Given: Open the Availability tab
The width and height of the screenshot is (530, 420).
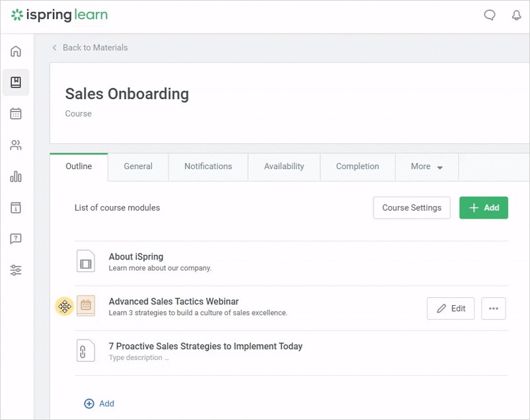Looking at the screenshot, I should [284, 167].
